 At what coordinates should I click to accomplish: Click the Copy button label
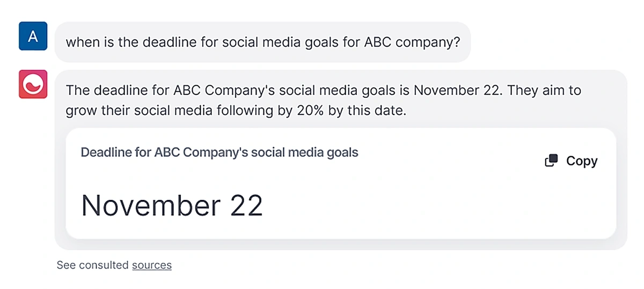click(x=582, y=161)
